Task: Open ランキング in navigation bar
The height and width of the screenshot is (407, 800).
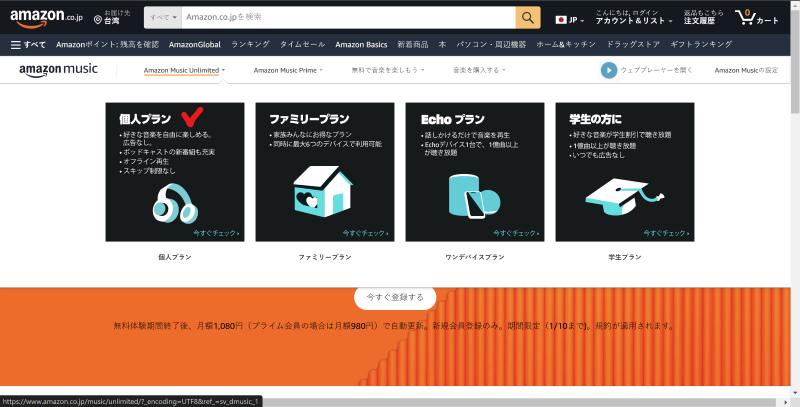Action: 250,45
